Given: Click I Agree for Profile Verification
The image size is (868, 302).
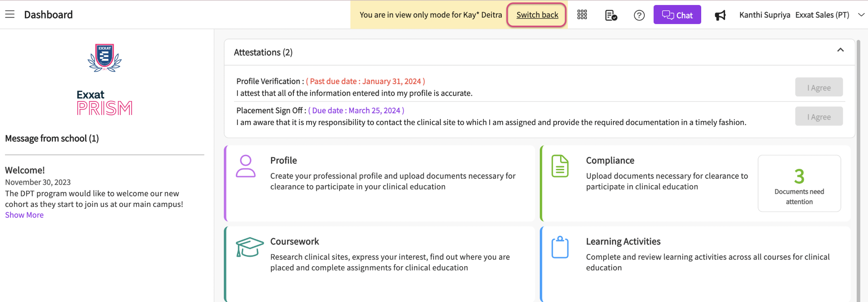Looking at the screenshot, I should coord(819,87).
